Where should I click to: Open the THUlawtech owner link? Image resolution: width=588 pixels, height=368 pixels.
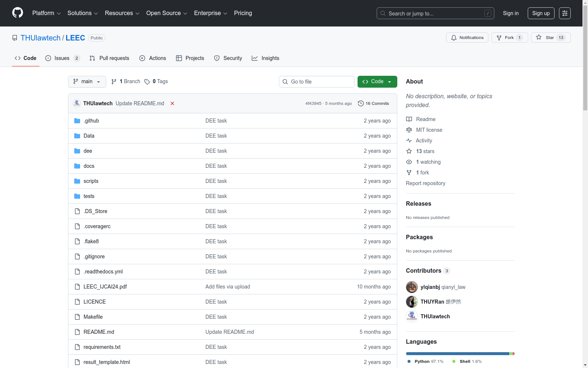40,38
